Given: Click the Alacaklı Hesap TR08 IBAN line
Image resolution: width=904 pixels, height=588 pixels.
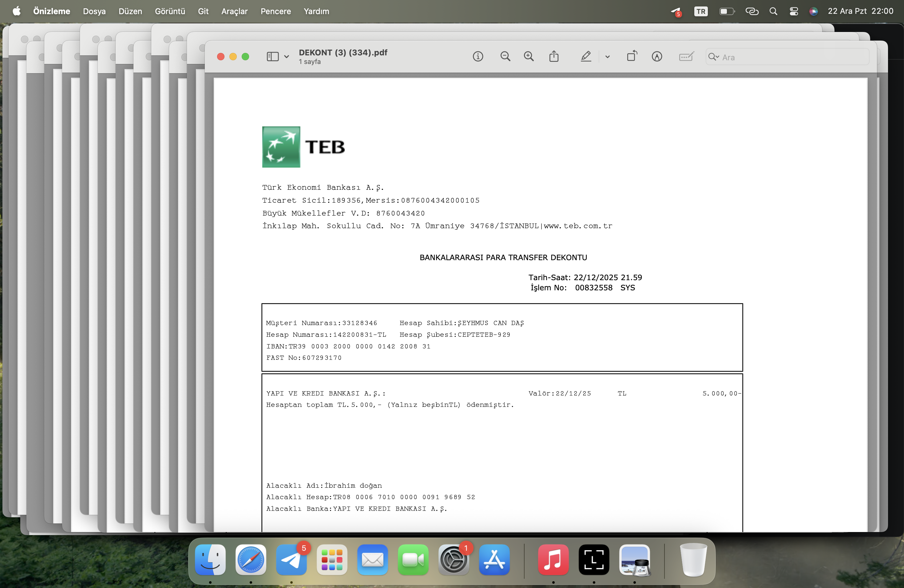Looking at the screenshot, I should [x=371, y=497].
